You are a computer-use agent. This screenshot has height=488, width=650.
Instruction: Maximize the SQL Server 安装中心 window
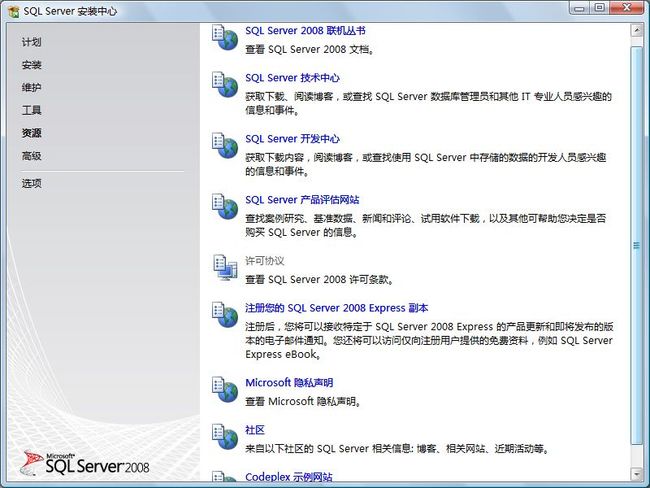599,8
